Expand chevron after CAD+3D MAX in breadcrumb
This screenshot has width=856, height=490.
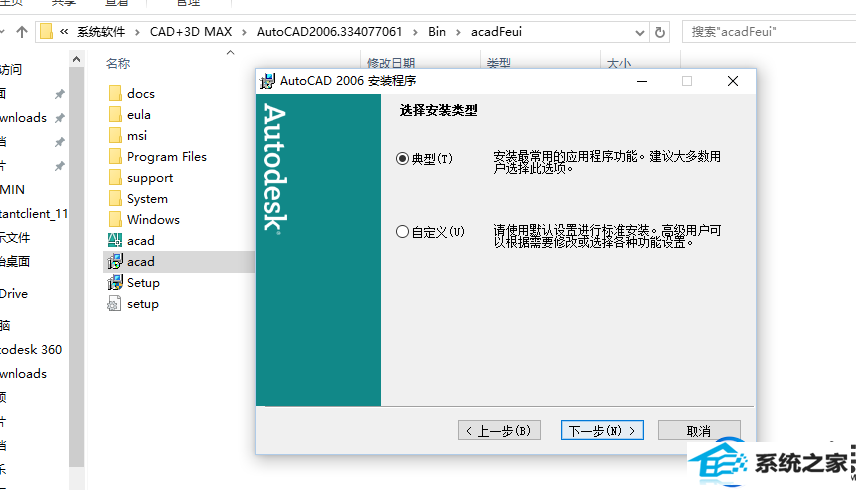pyautogui.click(x=244, y=32)
